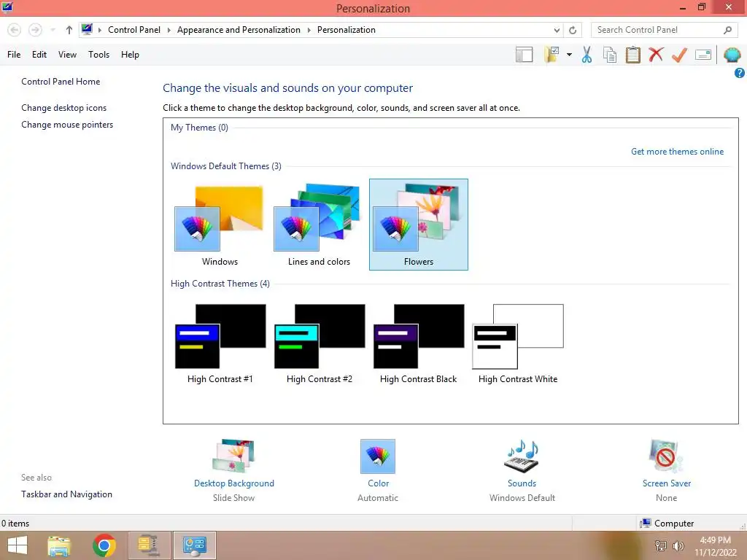Open the Help menu
Image resolution: width=747 pixels, height=560 pixels.
pyautogui.click(x=130, y=55)
